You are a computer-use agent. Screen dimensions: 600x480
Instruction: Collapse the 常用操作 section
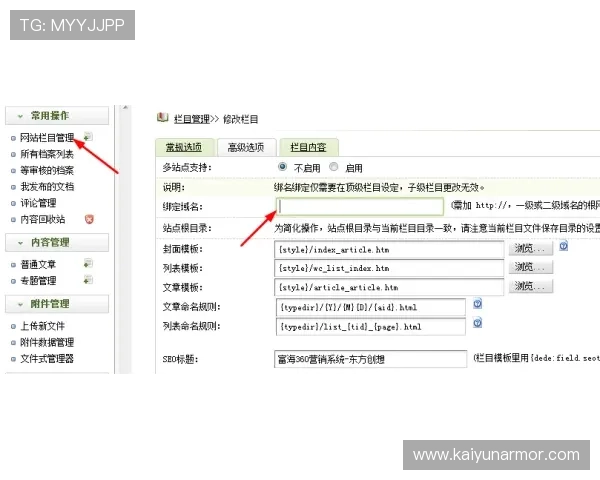click(57, 116)
